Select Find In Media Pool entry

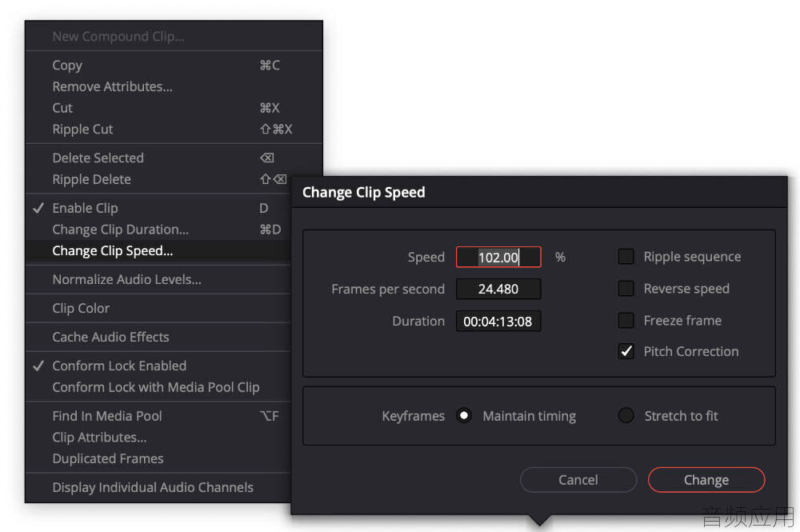[158, 416]
